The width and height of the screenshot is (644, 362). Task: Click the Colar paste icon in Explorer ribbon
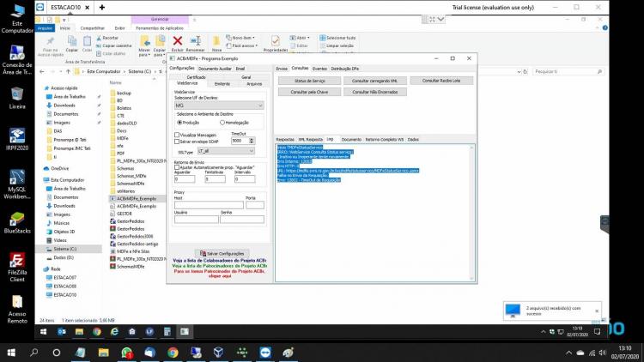(x=87, y=41)
